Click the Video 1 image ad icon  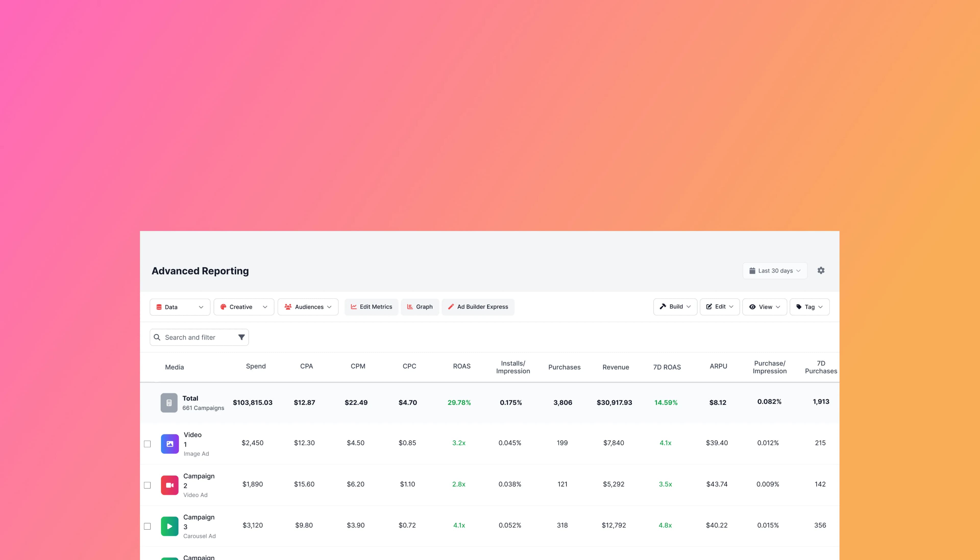tap(169, 443)
